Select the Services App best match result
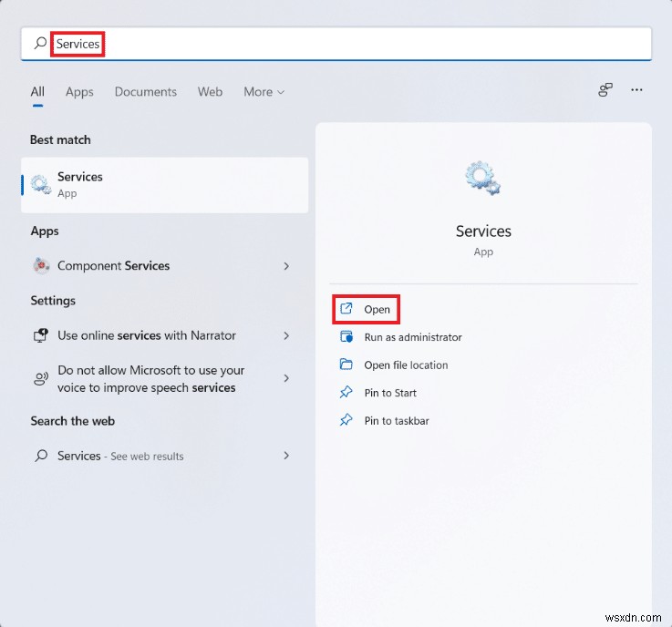672x627 pixels. (x=164, y=185)
